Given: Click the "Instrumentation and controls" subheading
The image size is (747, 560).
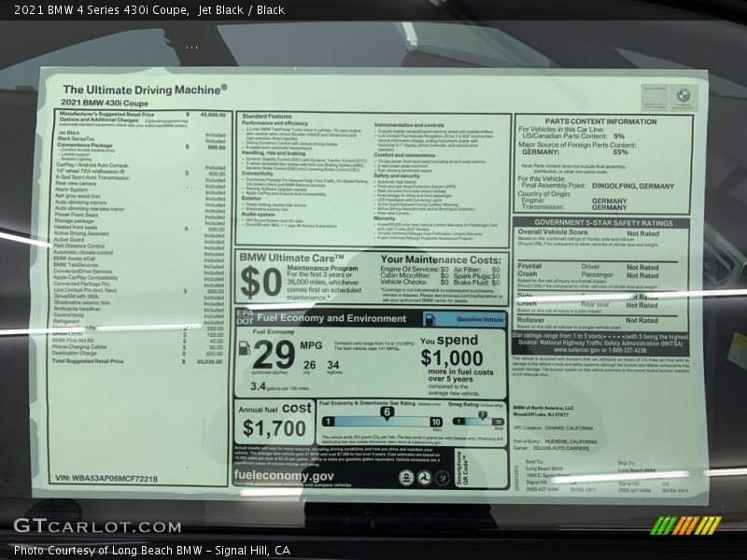Looking at the screenshot, I should point(409,125).
